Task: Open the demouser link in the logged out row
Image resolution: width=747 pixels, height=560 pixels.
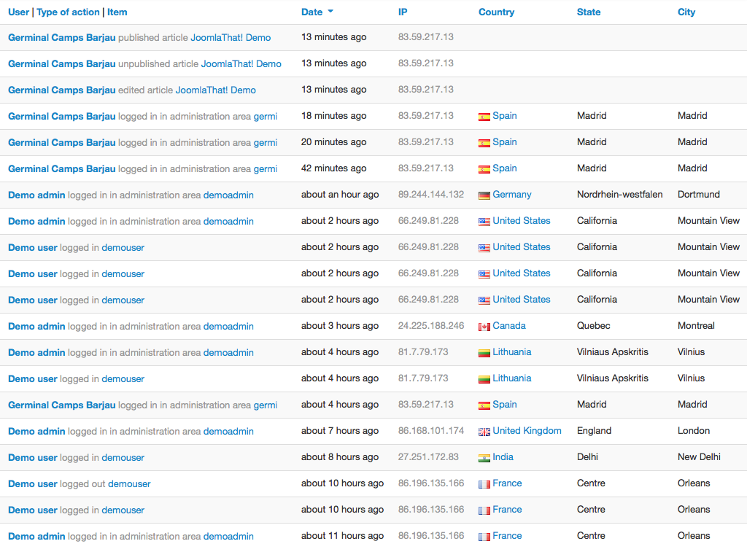Action: pos(129,484)
